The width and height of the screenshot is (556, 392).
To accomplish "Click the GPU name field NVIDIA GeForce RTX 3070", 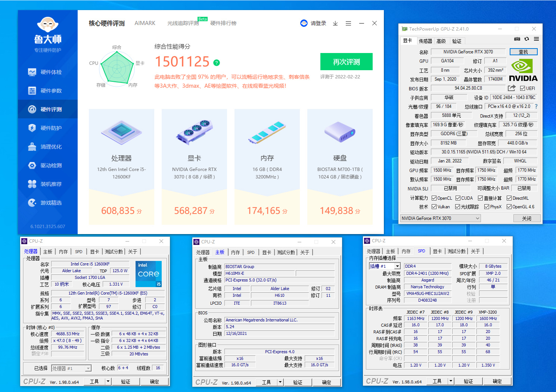I will click(468, 52).
